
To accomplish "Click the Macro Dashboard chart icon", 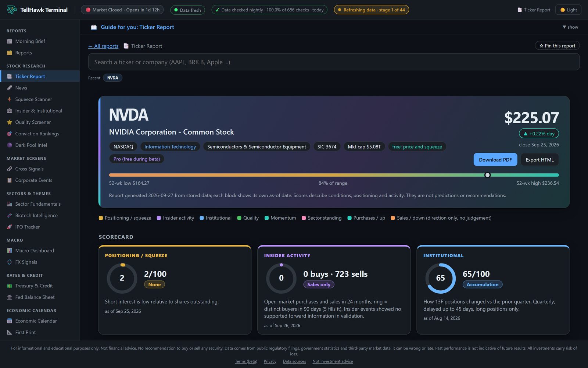I will [x=10, y=250].
